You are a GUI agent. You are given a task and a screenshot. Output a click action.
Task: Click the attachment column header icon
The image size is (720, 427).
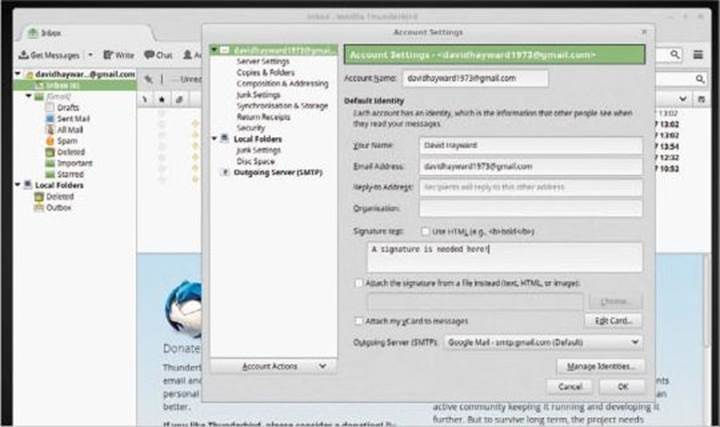179,99
